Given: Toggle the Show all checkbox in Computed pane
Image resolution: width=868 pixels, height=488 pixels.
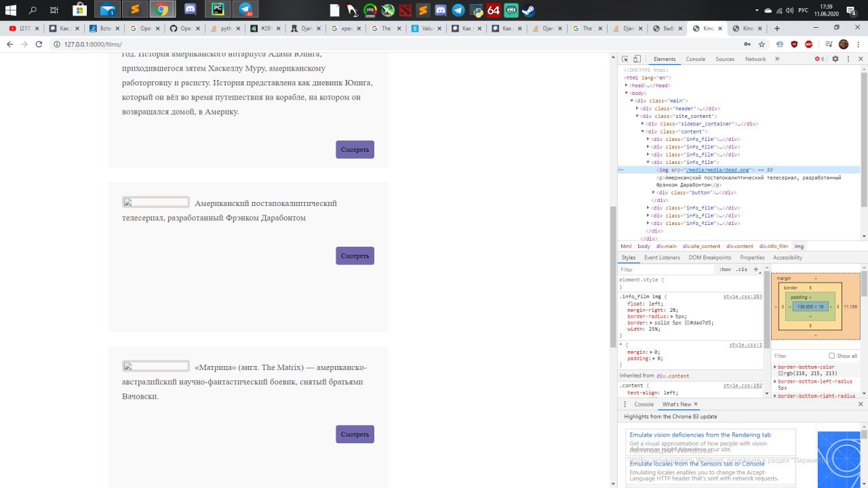Looking at the screenshot, I should [832, 356].
